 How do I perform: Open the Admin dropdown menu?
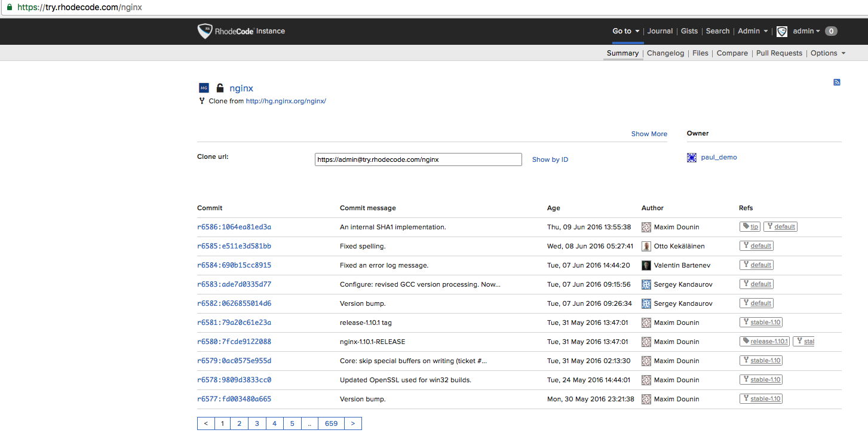753,31
